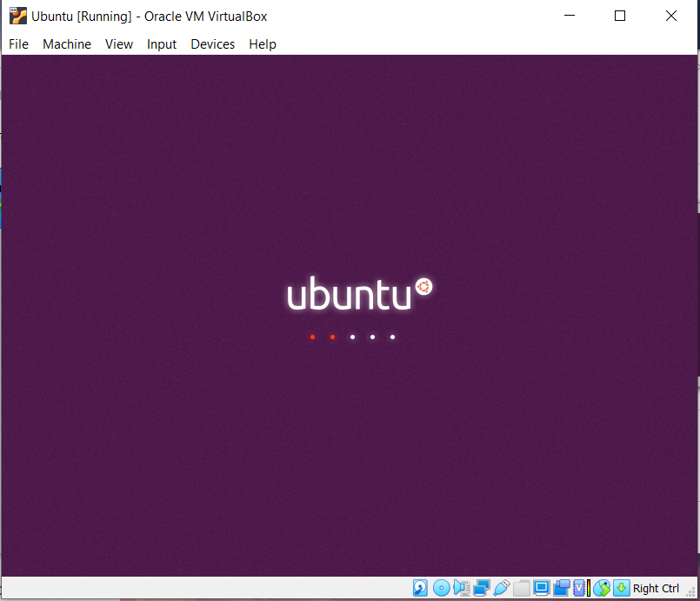The height and width of the screenshot is (601, 700).
Task: Click the USB devices indicator
Action: tap(502, 588)
